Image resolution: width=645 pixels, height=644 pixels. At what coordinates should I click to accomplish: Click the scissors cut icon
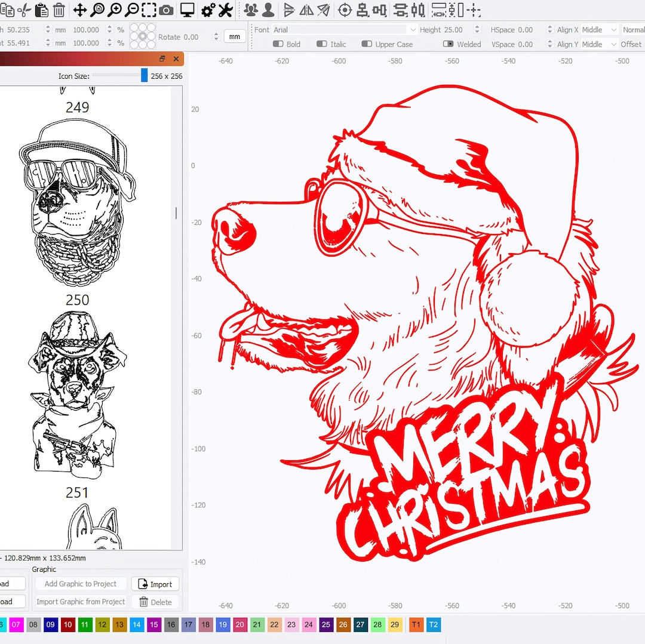tap(24, 10)
